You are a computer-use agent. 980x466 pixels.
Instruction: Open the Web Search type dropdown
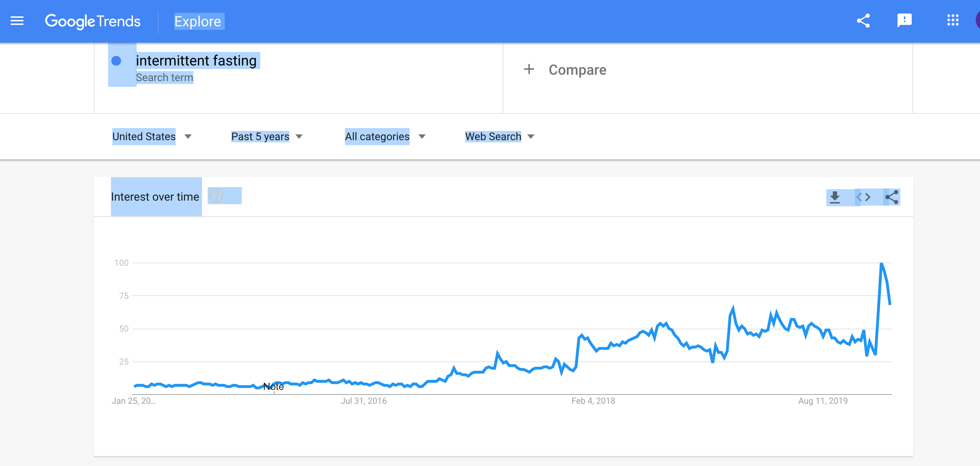pyautogui.click(x=500, y=136)
